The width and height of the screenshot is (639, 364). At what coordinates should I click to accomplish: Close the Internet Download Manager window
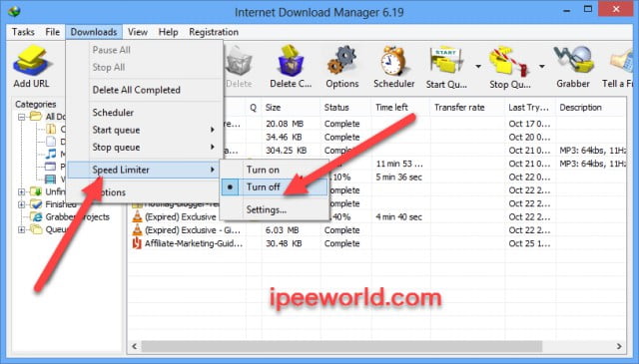coord(616,9)
